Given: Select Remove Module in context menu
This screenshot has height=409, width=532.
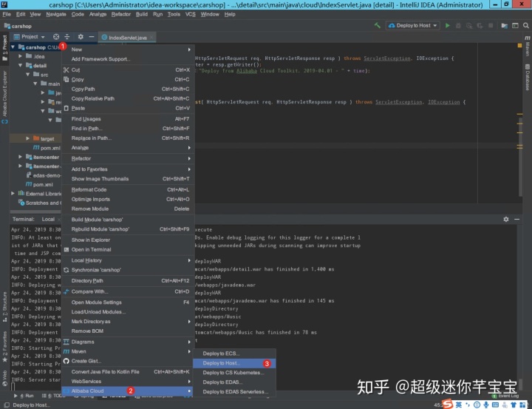Looking at the screenshot, I should click(x=128, y=209).
